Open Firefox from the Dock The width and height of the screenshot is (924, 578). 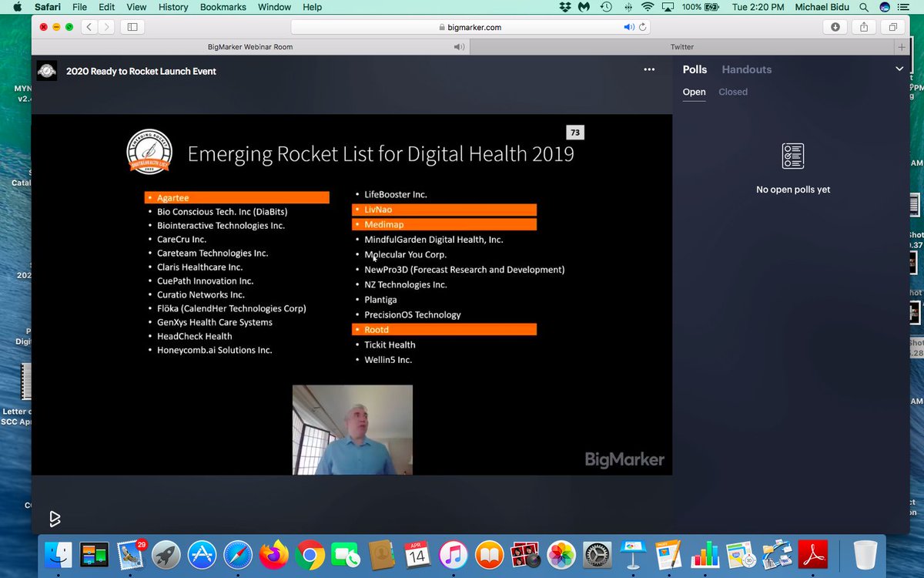coord(274,555)
